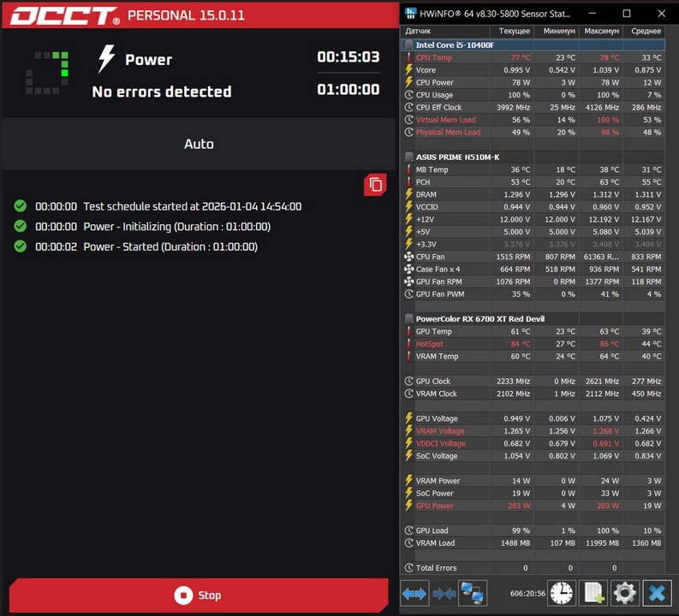The width and height of the screenshot is (679, 616).
Task: Click the GPU Temp thermometer icon
Action: pyautogui.click(x=408, y=331)
